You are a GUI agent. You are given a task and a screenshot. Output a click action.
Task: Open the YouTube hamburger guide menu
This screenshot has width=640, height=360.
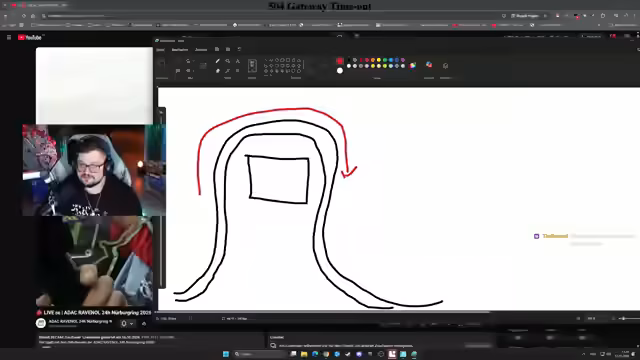tap(9, 37)
